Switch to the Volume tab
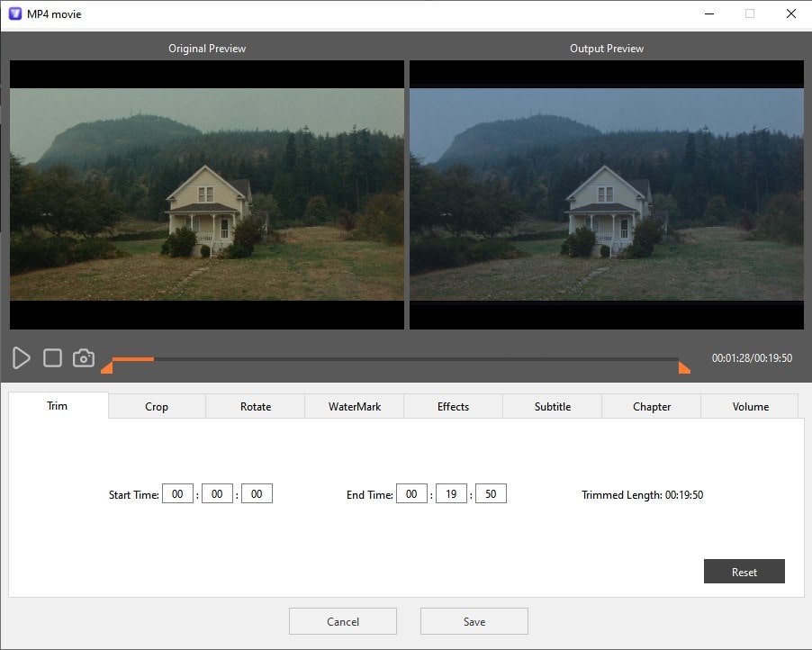Screen dimensions: 812x650 [x=749, y=406]
